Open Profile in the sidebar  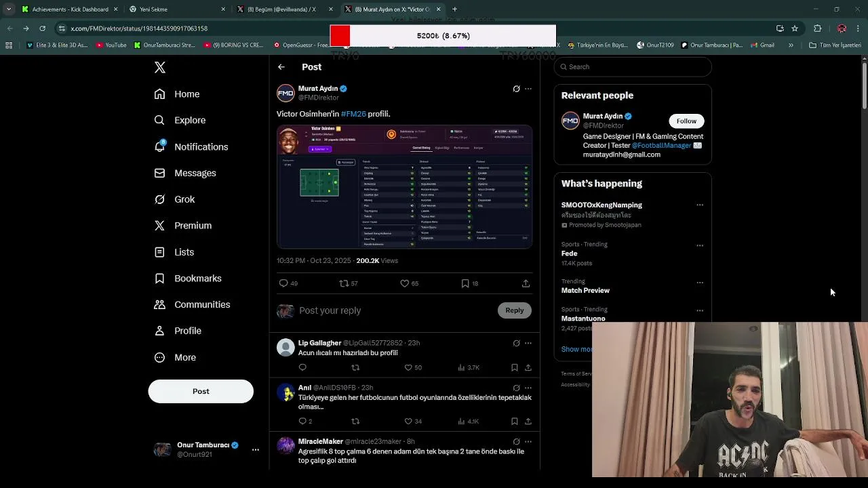pos(178,331)
